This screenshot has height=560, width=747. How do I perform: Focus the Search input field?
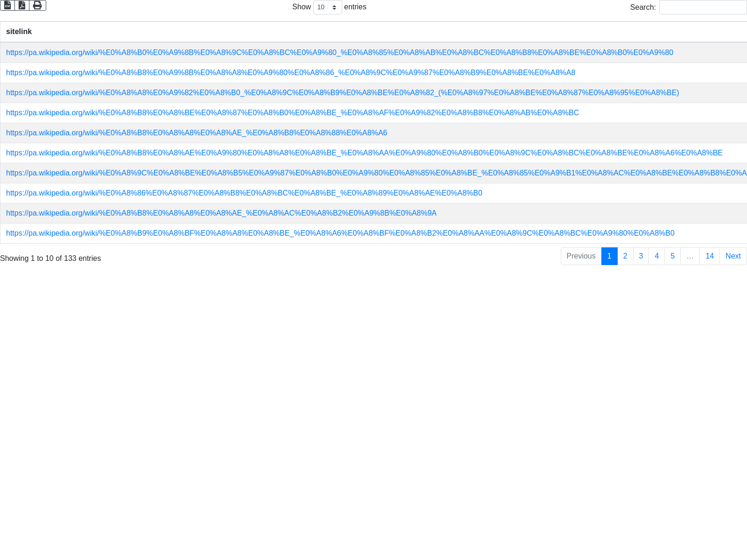click(x=703, y=7)
